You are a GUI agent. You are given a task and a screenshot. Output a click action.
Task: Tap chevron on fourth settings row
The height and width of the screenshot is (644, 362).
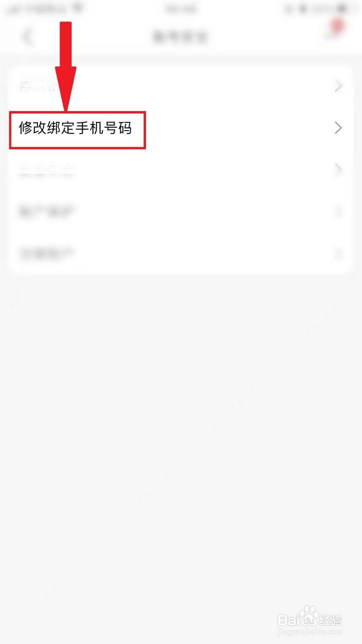click(338, 212)
